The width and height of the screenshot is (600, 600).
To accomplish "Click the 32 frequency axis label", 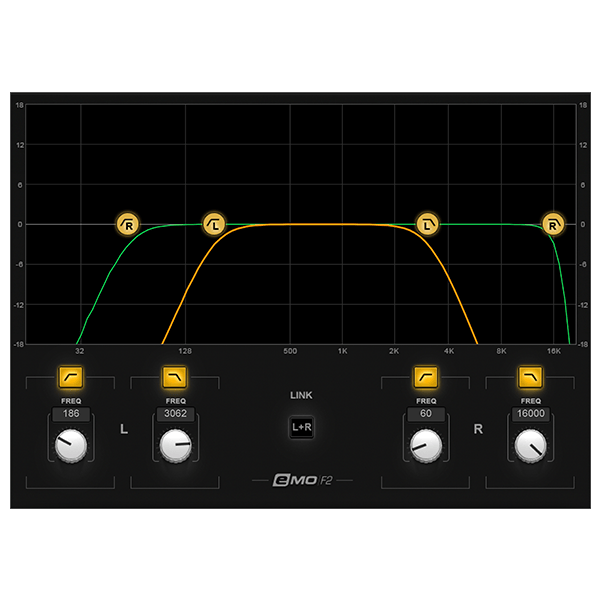I will tap(80, 351).
